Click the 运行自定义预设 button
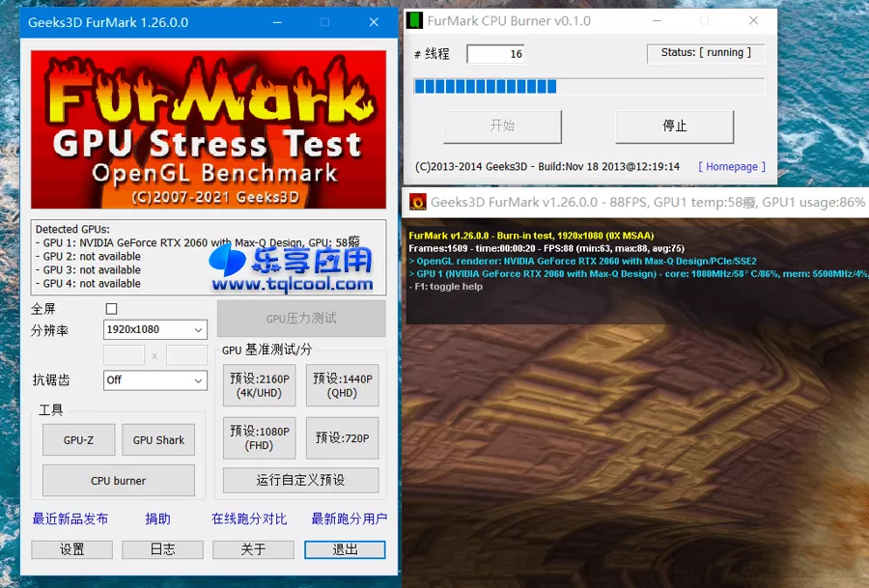Image resolution: width=869 pixels, height=588 pixels. (300, 480)
